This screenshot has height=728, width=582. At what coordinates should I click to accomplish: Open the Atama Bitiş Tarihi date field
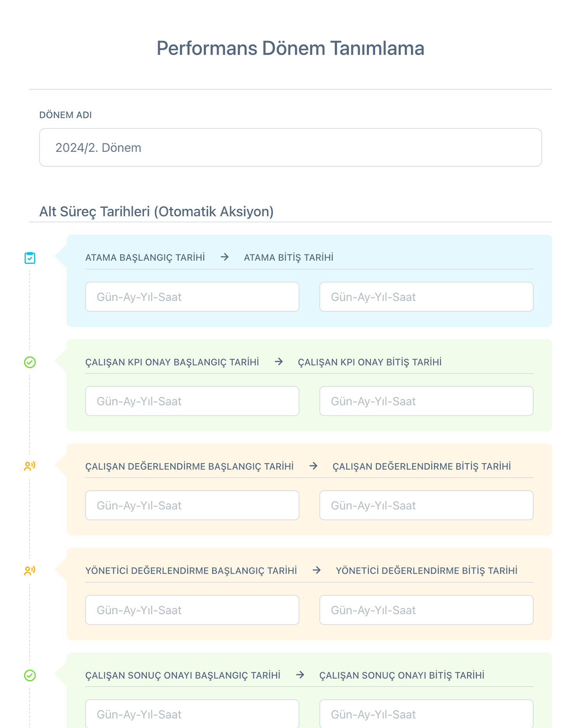coord(426,297)
